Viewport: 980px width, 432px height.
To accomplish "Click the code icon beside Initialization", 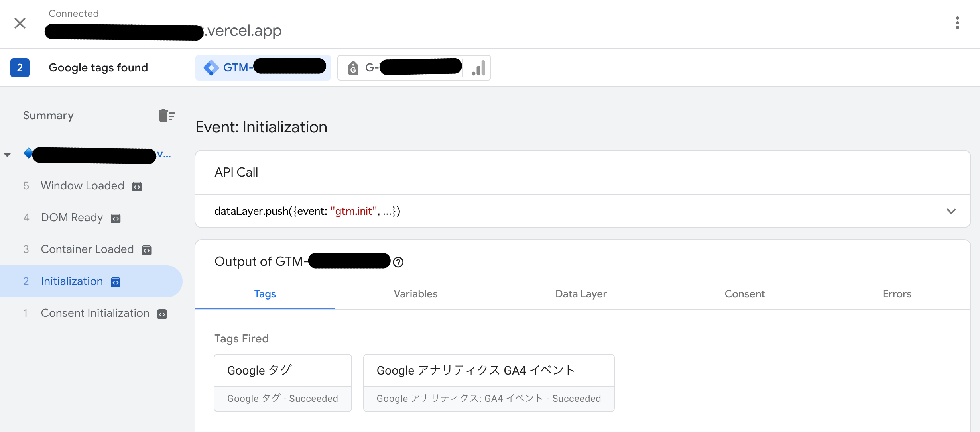I will [x=115, y=282].
